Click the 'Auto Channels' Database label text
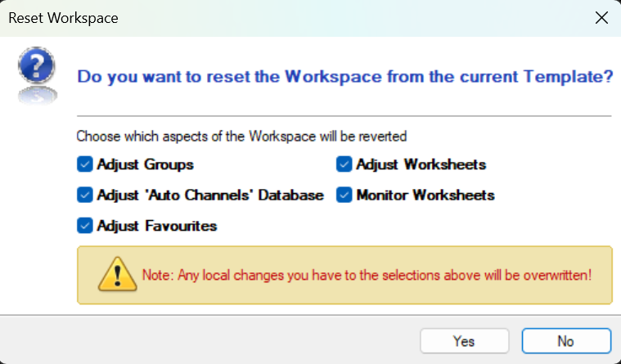Image resolution: width=621 pixels, height=364 pixels. pos(210,195)
